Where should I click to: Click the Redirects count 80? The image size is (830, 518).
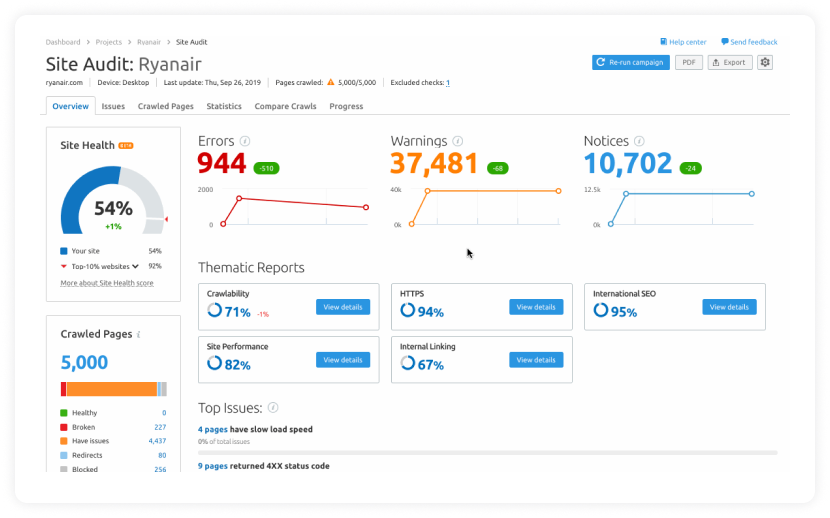click(162, 455)
